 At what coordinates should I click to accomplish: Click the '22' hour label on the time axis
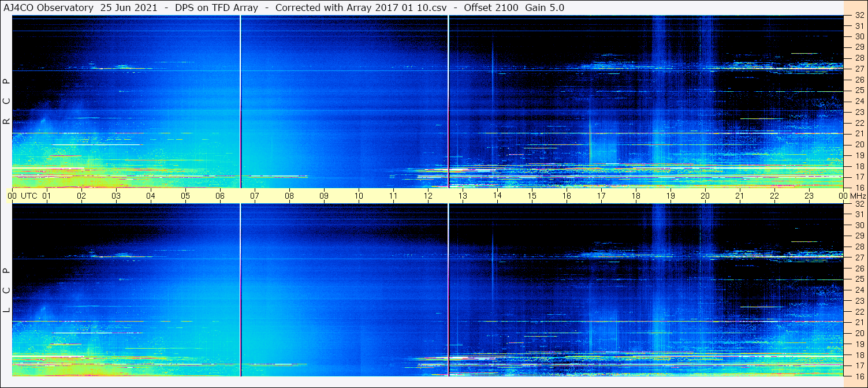(x=774, y=196)
